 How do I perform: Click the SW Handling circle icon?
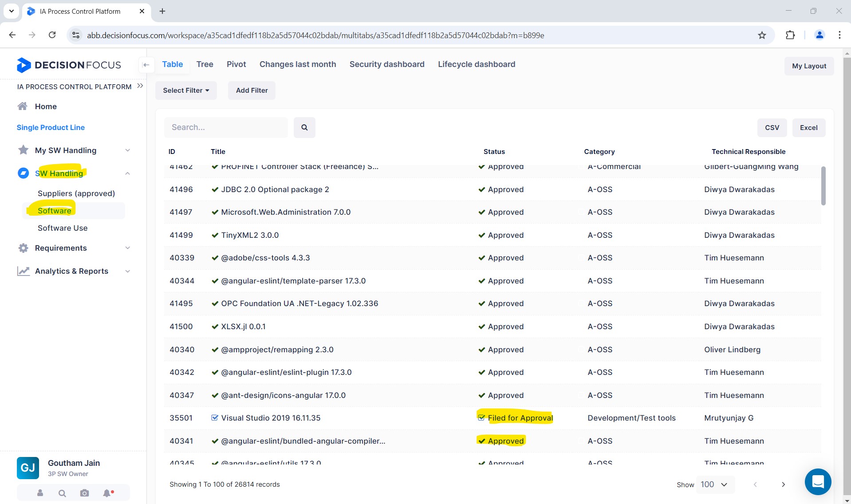(x=23, y=173)
